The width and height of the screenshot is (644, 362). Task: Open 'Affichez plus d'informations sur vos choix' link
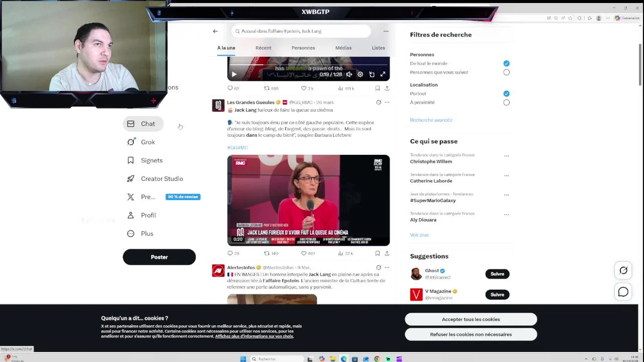coord(254,336)
